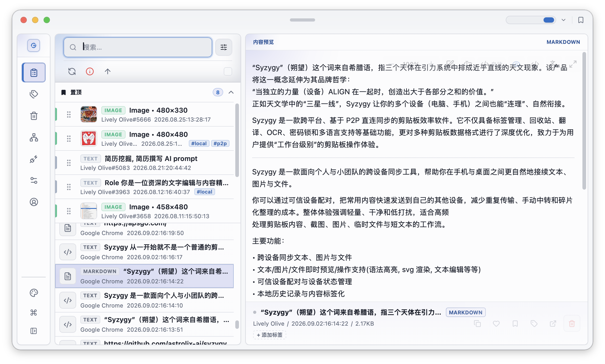
Task: Select the github.com/astrolix-ai link item
Action: [144, 341]
